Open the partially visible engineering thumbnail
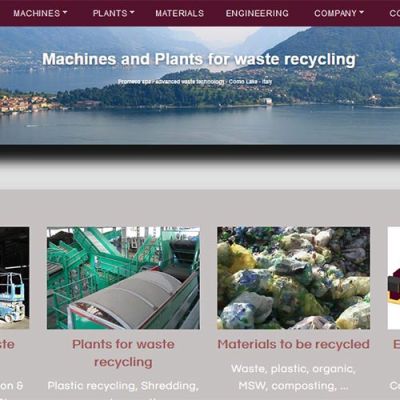 (x=394, y=278)
